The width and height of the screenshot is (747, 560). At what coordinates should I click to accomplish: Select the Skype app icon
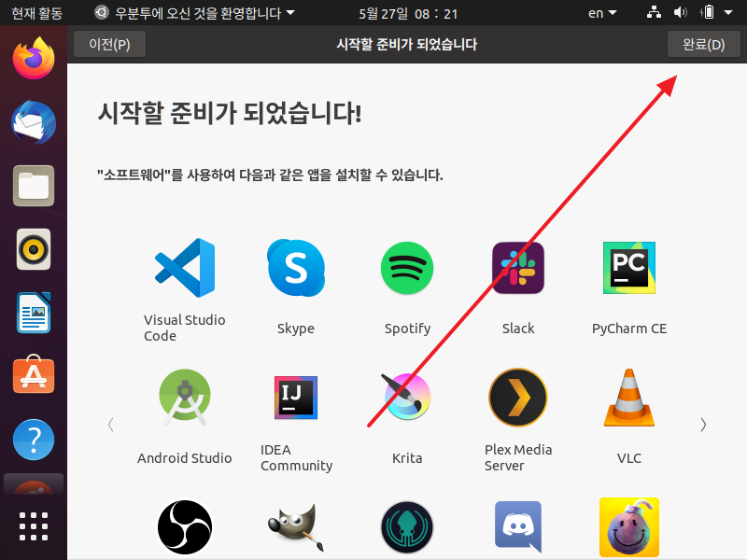click(x=296, y=268)
